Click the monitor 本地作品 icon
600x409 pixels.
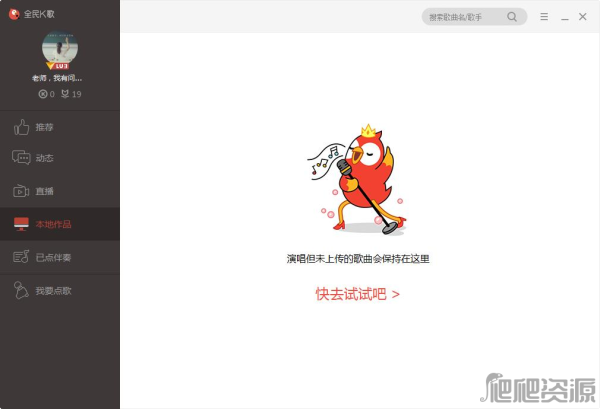pyautogui.click(x=21, y=224)
